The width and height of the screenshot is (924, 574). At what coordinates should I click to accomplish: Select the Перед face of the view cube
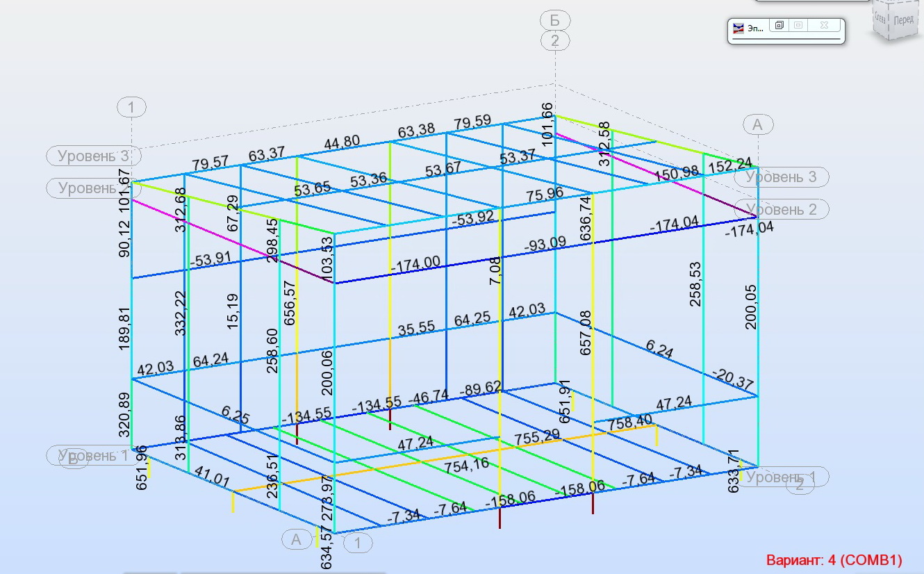pos(904,19)
